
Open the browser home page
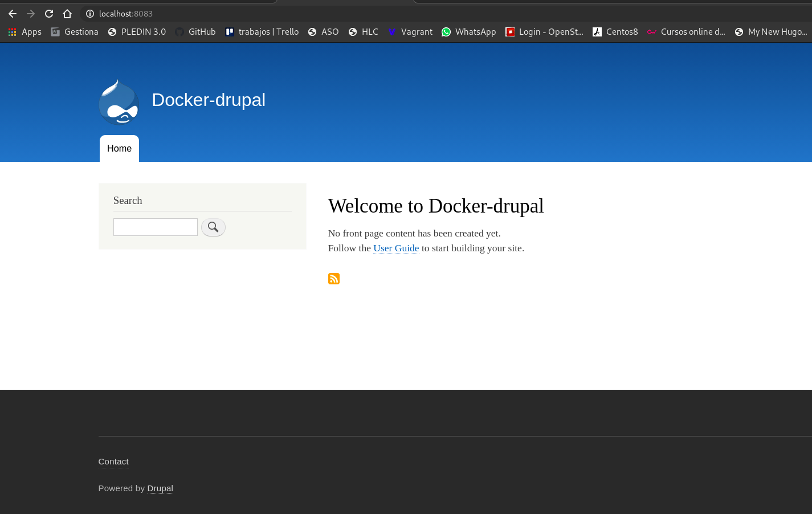[67, 13]
